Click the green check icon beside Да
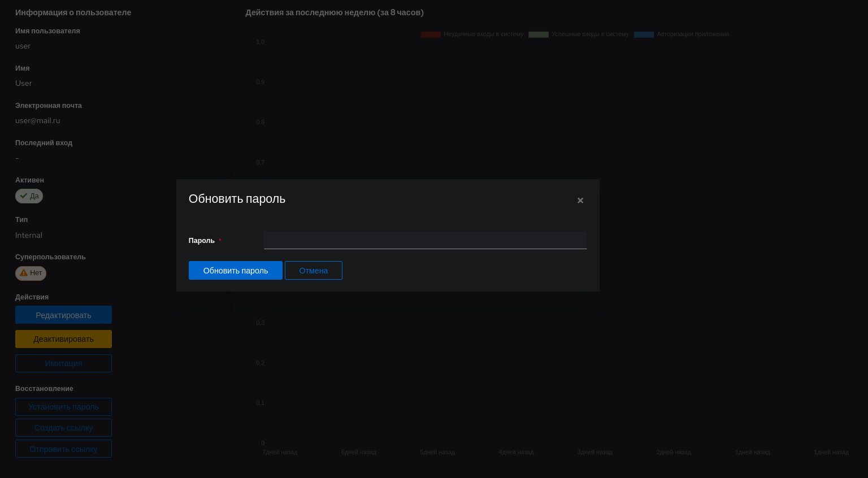The image size is (868, 478). 24,196
